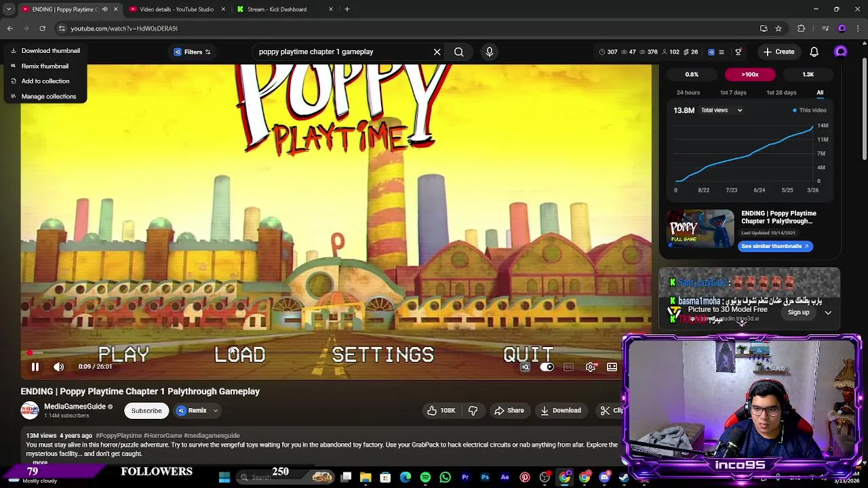Click Sign up on ad banner
The height and width of the screenshot is (488, 868).
tap(798, 312)
